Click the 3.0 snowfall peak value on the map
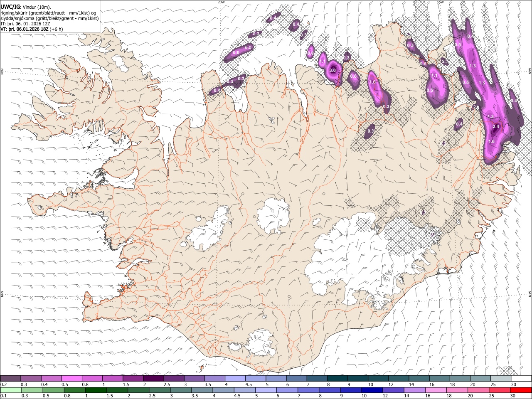The width and height of the screenshot is (532, 399). point(332,71)
